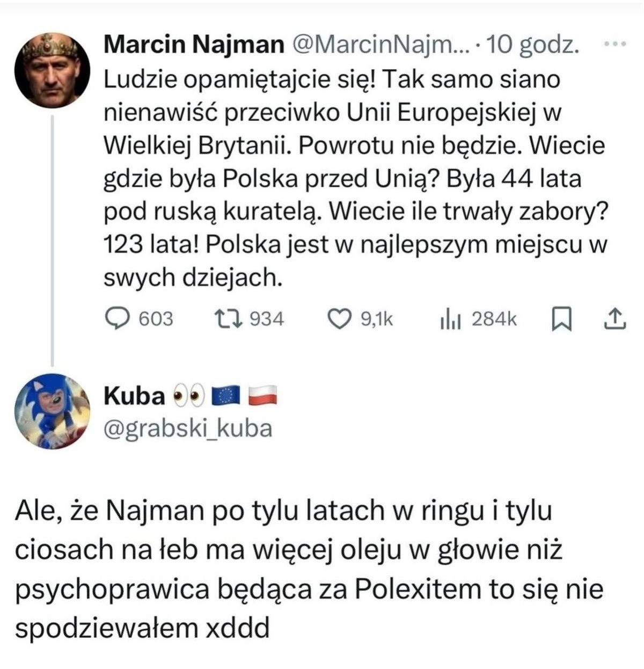Screen dimensions: 644x669
Task: Open the @grabski_kuba handle
Action: (188, 428)
